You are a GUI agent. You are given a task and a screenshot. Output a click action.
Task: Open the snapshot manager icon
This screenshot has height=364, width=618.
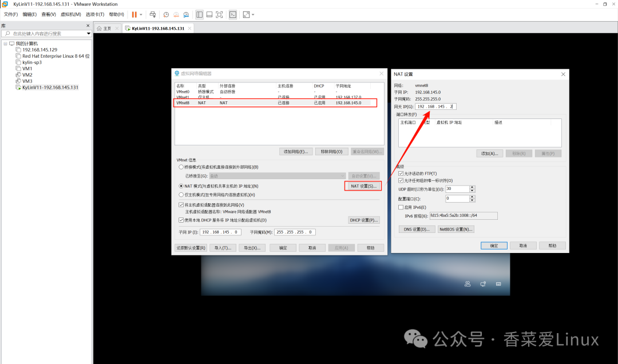coord(186,14)
